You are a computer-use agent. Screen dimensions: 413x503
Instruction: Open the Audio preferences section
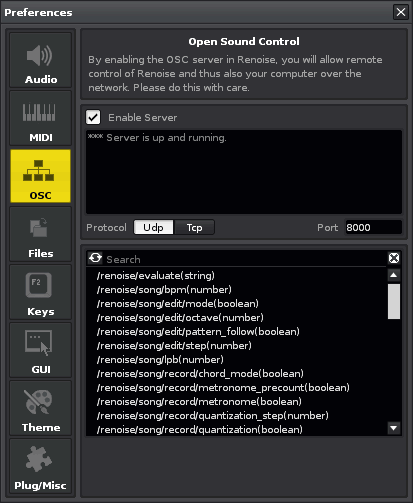point(40,60)
